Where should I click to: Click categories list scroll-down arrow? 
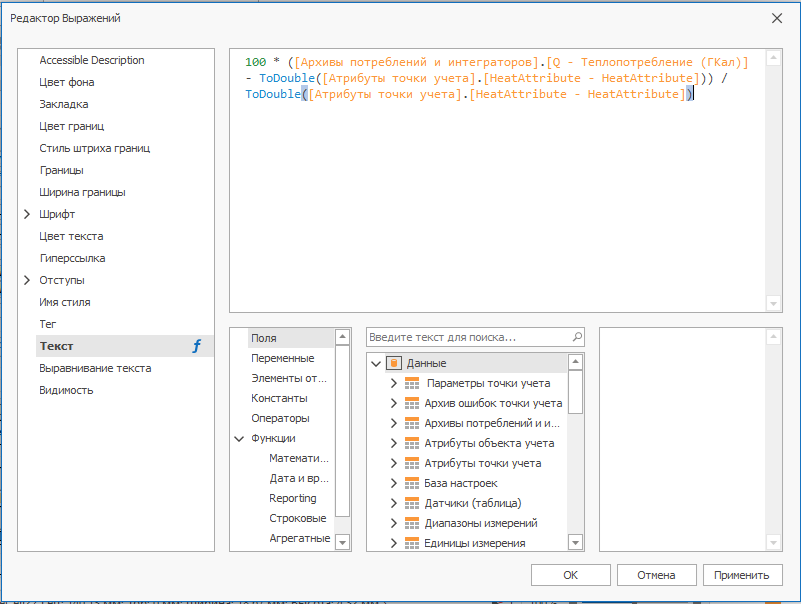pyautogui.click(x=343, y=542)
